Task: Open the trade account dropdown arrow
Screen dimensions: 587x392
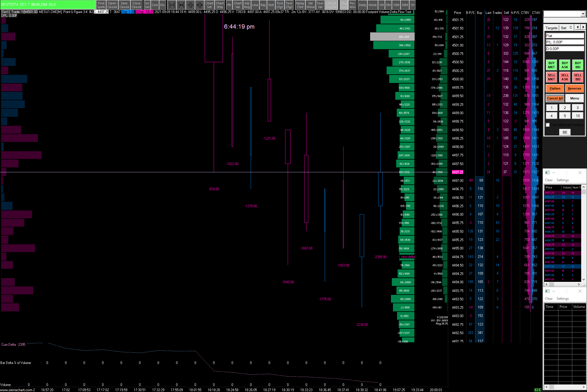Action: [x=583, y=14]
